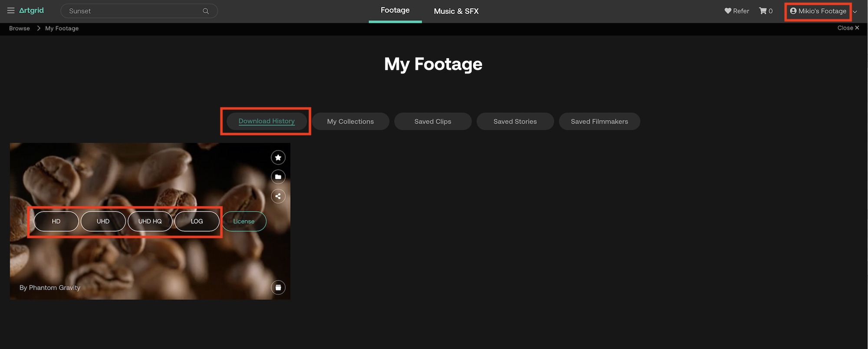Focus the Sunset search field

[x=132, y=11]
